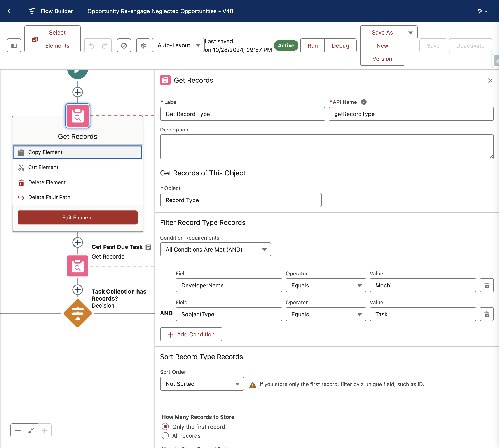Add element above Get Past Due Task
This screenshot has width=499, height=448.
(x=77, y=242)
